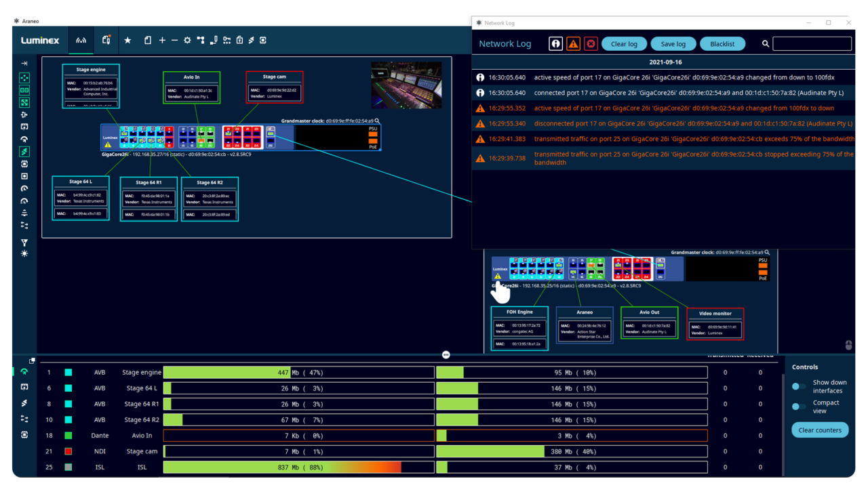Toggle Show down interfaces switch

coord(799,387)
